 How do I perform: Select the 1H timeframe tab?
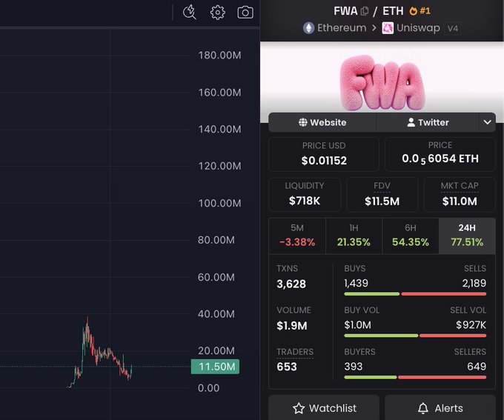pyautogui.click(x=354, y=236)
